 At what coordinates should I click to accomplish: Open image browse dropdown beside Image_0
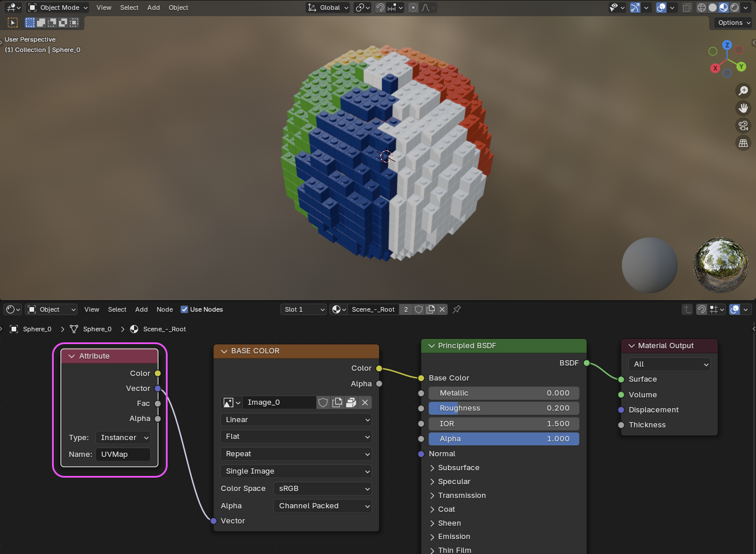232,402
